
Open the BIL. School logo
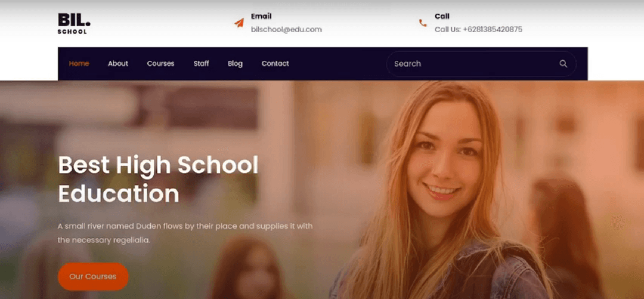tap(74, 23)
